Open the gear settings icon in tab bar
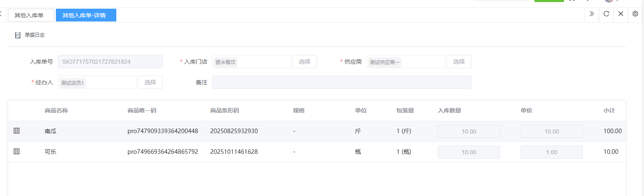This screenshot has height=196, width=644. pos(635,14)
